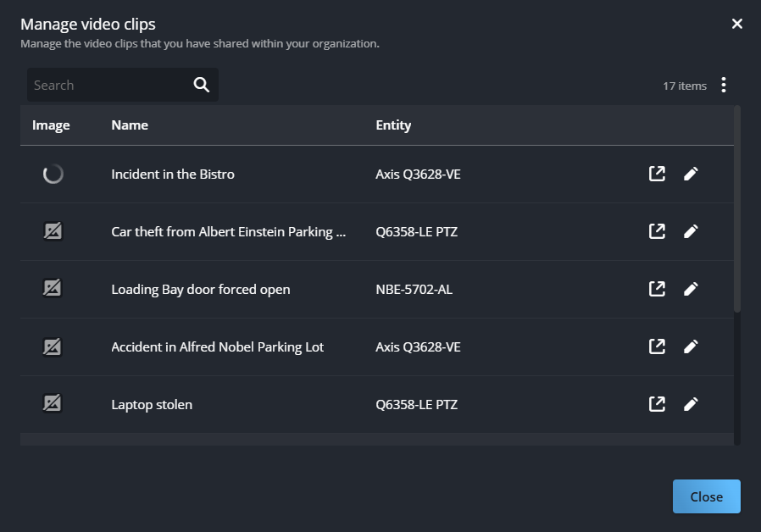Sort by the Name column header

point(129,125)
